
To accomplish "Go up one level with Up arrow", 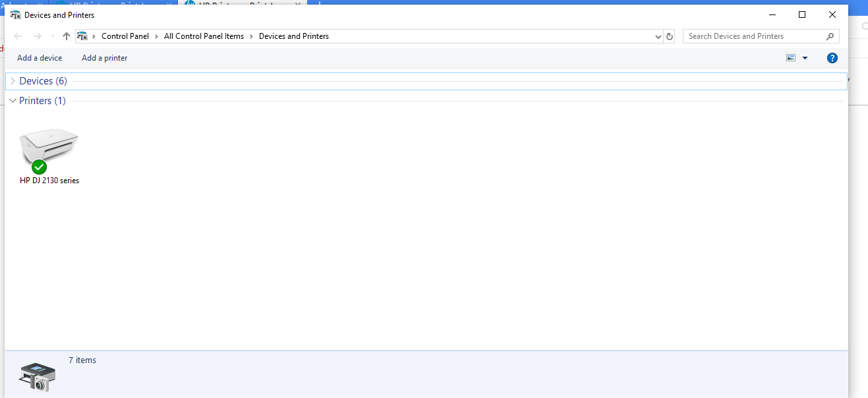I will point(66,36).
